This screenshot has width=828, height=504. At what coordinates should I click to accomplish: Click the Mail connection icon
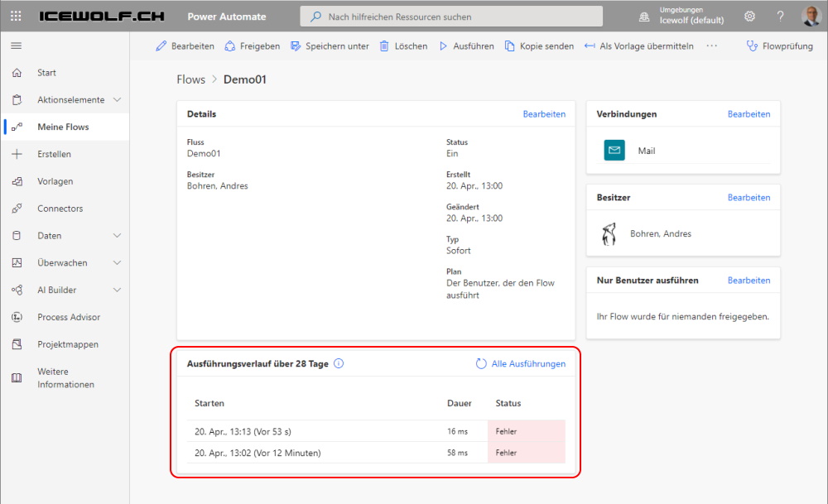click(x=614, y=151)
